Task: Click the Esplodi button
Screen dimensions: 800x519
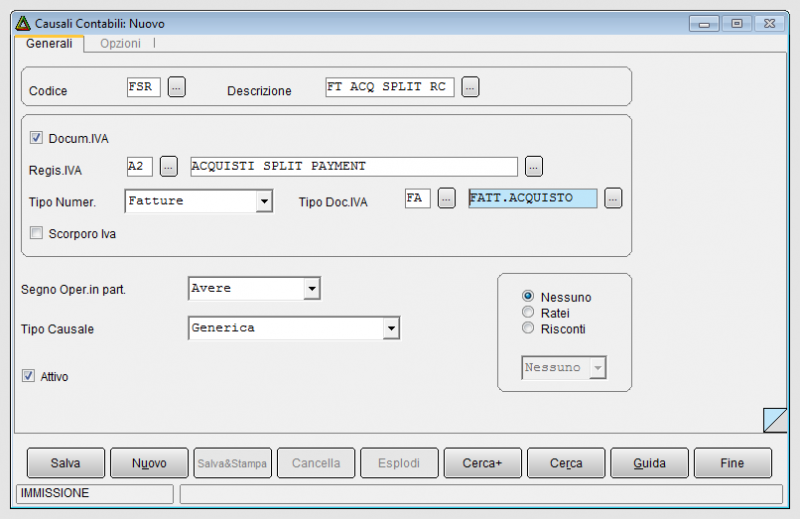Action: coord(399,463)
